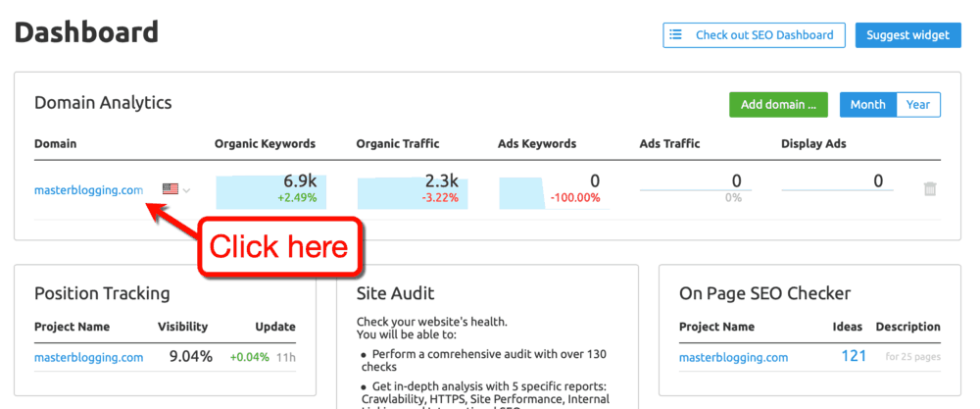Viewport: 980px width, 409px height.
Task: Click the Ads Keywords 0 value
Action: pos(595,181)
